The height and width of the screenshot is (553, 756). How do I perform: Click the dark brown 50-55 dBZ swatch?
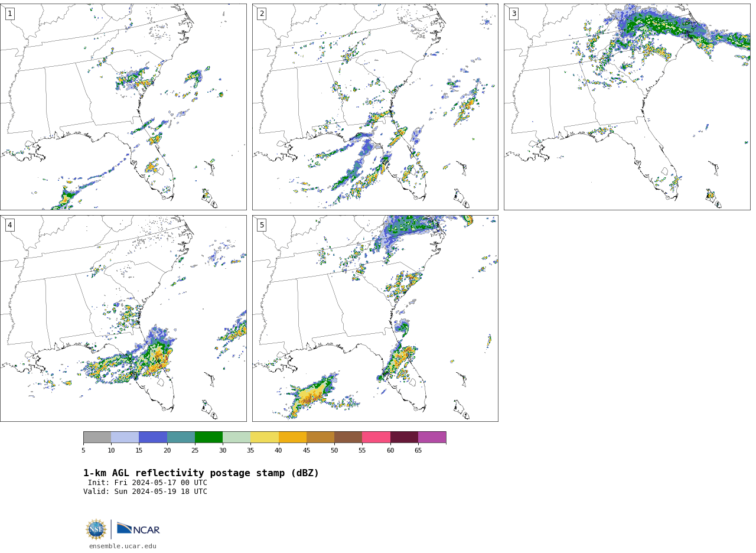[x=348, y=437]
